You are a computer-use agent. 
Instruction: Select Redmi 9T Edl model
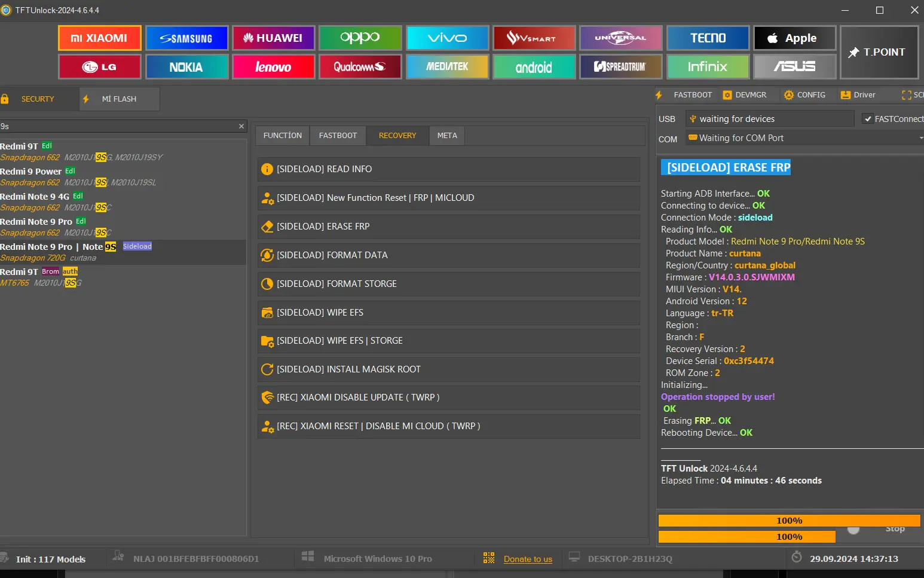coord(123,152)
